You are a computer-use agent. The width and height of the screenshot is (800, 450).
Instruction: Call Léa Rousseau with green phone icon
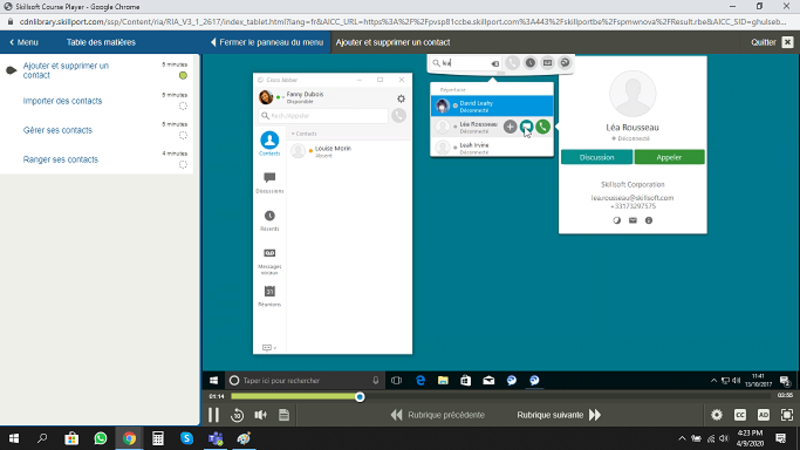coord(543,127)
